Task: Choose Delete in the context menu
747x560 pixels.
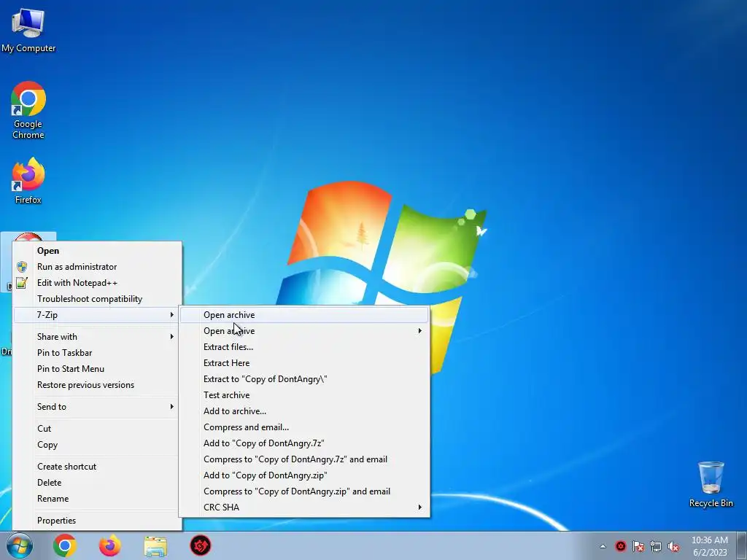Action: [x=97, y=483]
